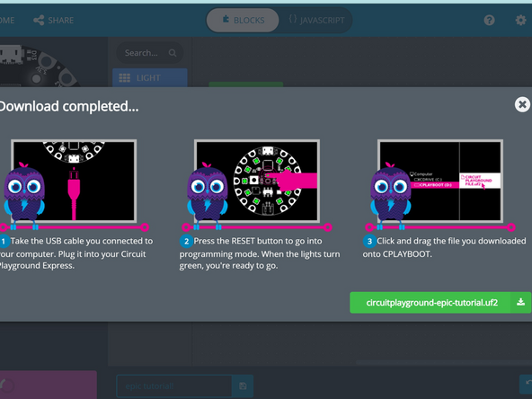Click the RESET button step 2 image
532x399 pixels.
257,181
